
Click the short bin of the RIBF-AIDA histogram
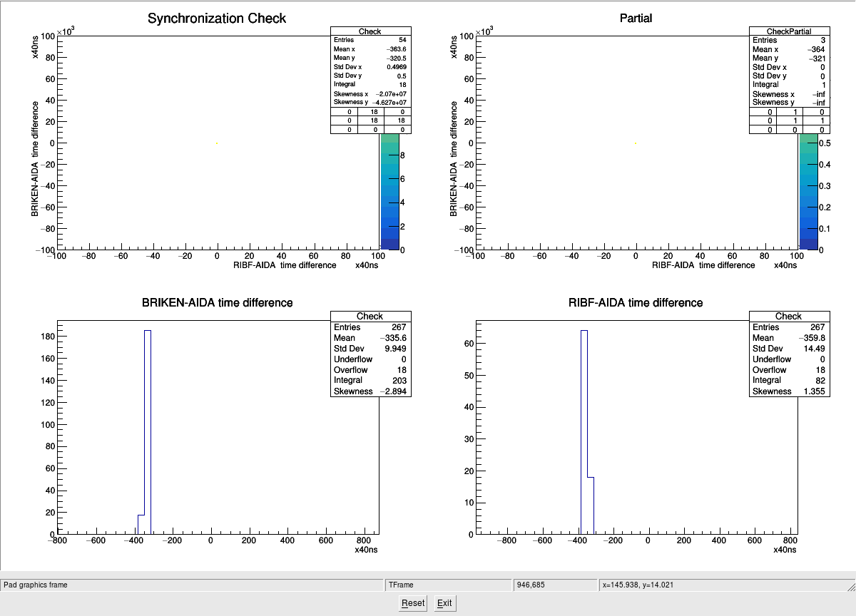pos(591,505)
